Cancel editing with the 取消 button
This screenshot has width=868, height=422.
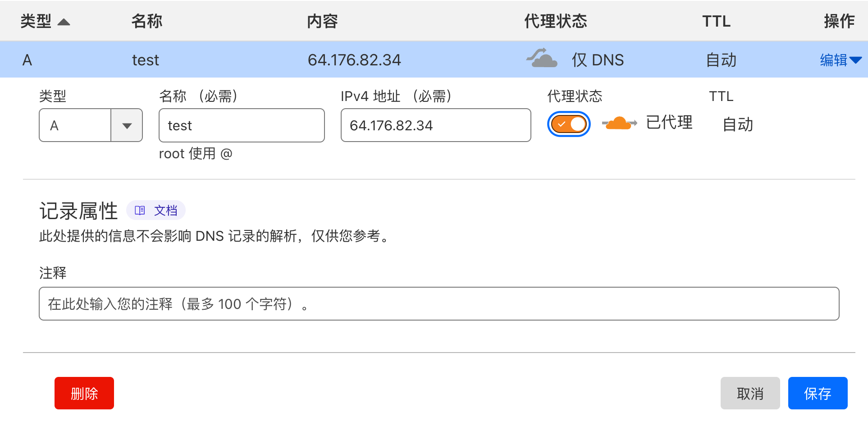(x=750, y=393)
